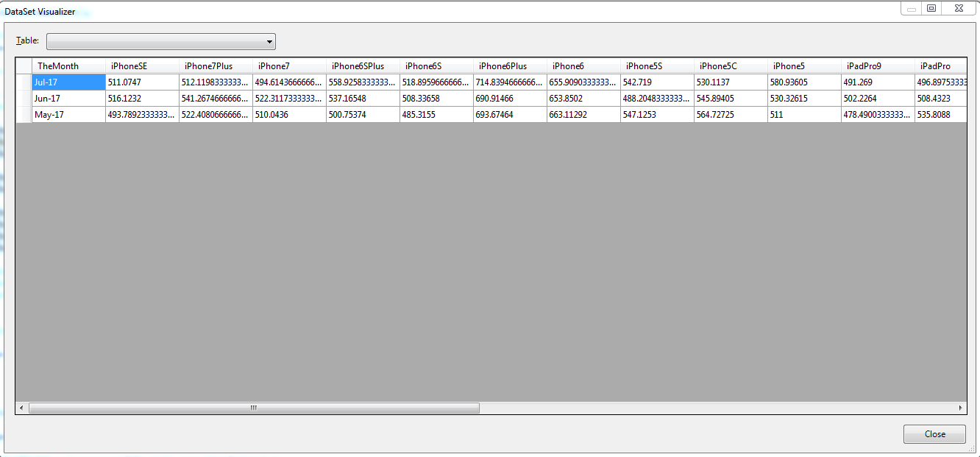Viewport: 980px width, 457px height.
Task: Click scrollbar right arrow
Action: pyautogui.click(x=960, y=408)
